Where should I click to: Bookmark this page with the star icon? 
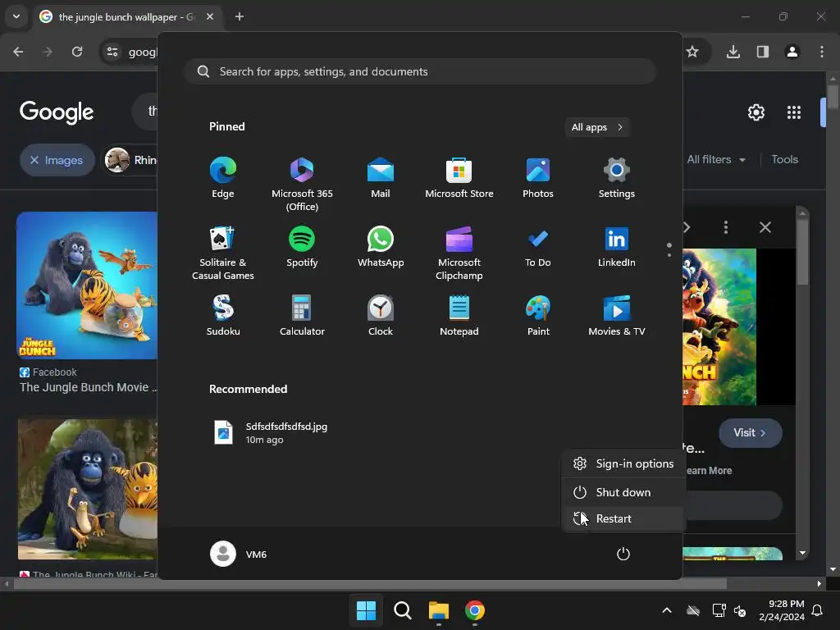(x=692, y=52)
